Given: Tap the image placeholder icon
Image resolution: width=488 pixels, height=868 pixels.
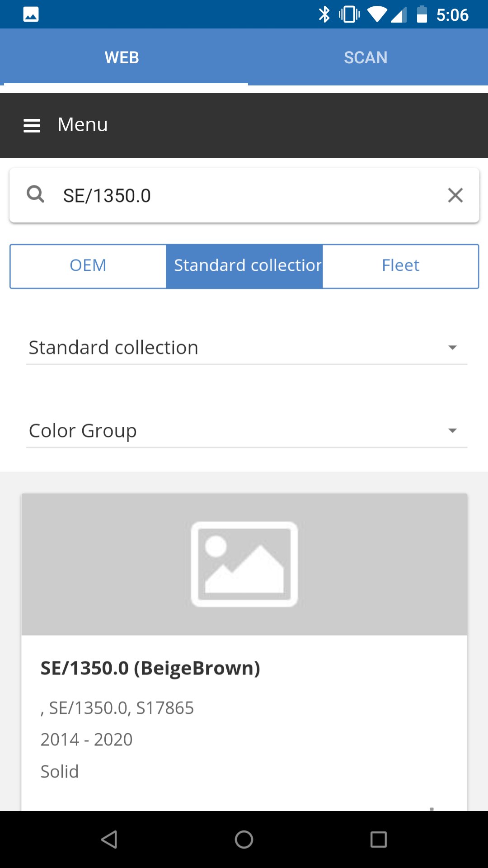Looking at the screenshot, I should point(244,564).
